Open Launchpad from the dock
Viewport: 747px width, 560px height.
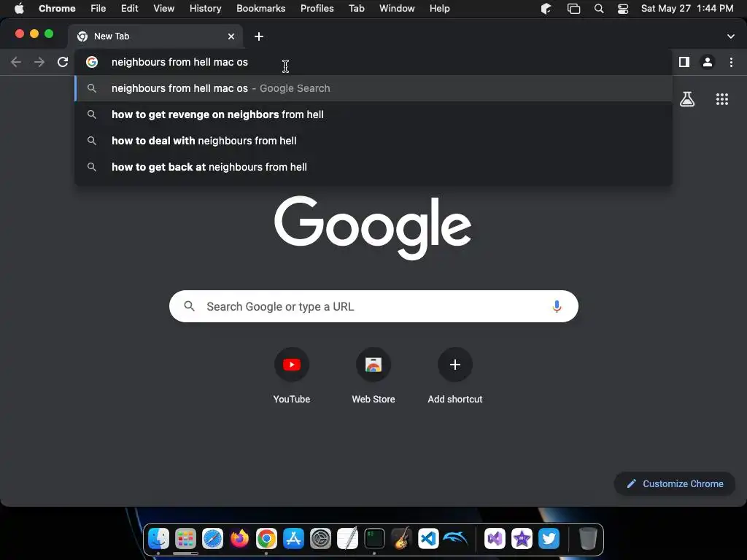185,539
